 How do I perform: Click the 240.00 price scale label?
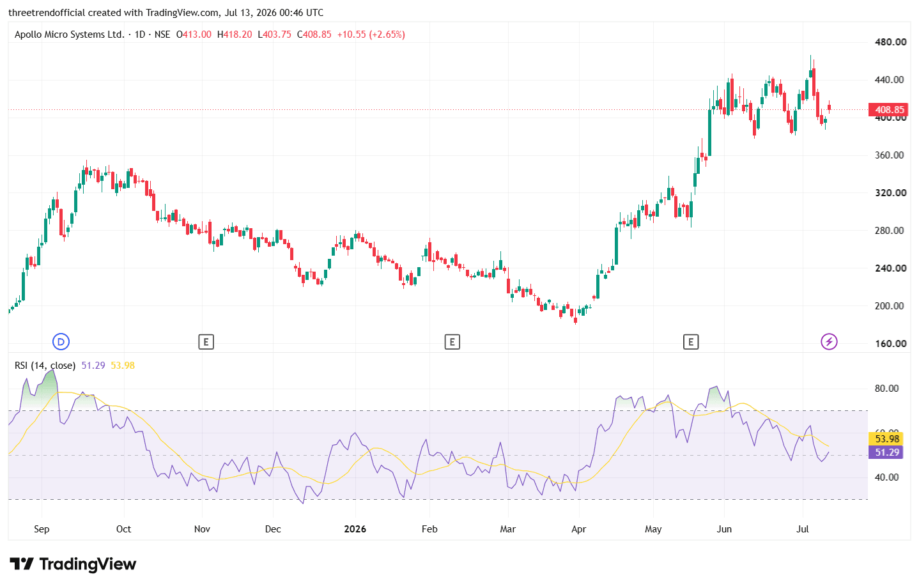890,268
